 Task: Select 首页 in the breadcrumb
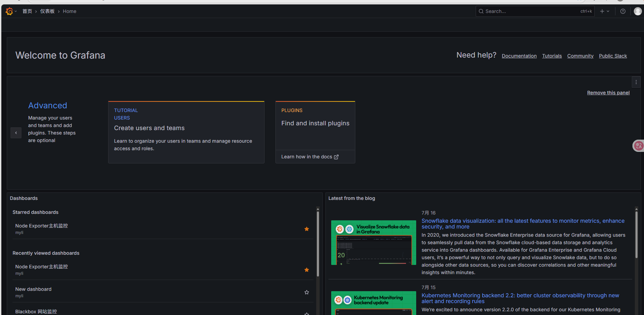[x=27, y=11]
